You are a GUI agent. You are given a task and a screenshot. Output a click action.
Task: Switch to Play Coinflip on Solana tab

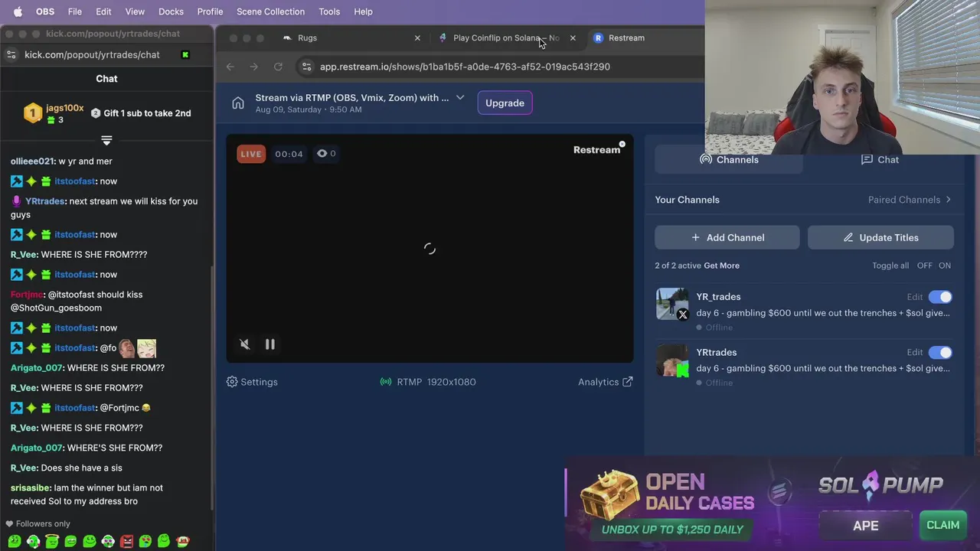tap(506, 37)
